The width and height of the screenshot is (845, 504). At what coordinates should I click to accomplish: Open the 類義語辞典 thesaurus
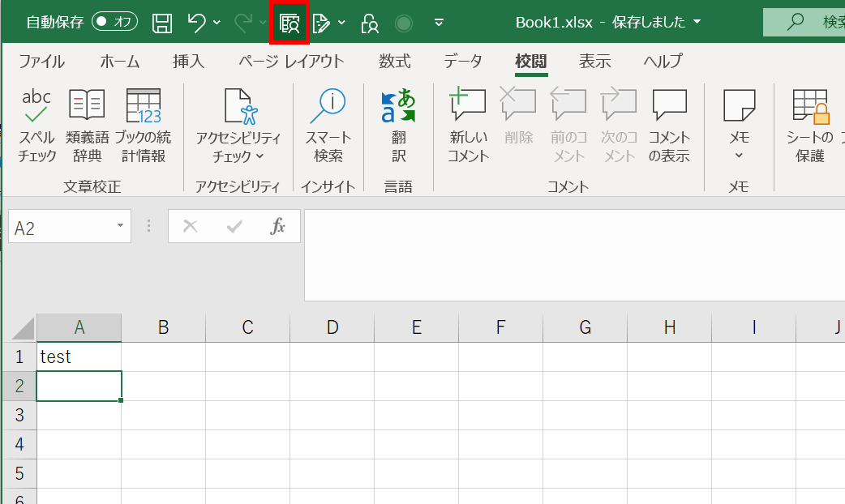[87, 126]
